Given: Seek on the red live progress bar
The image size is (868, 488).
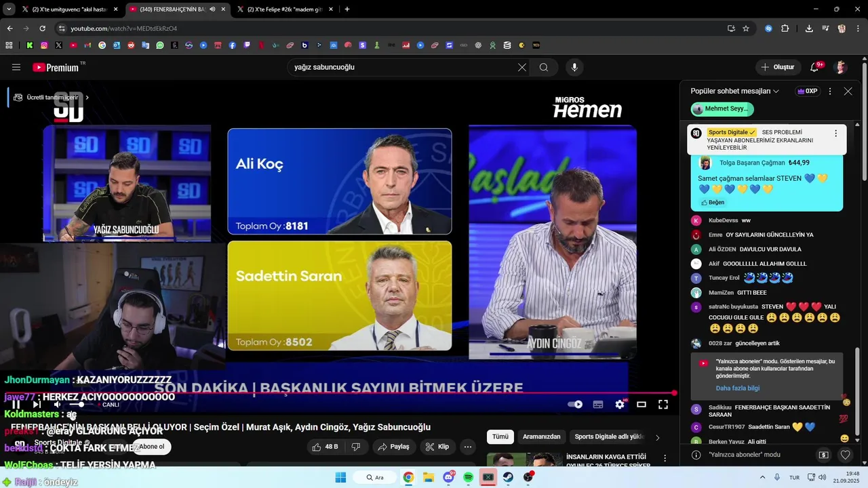Looking at the screenshot, I should (339, 393).
